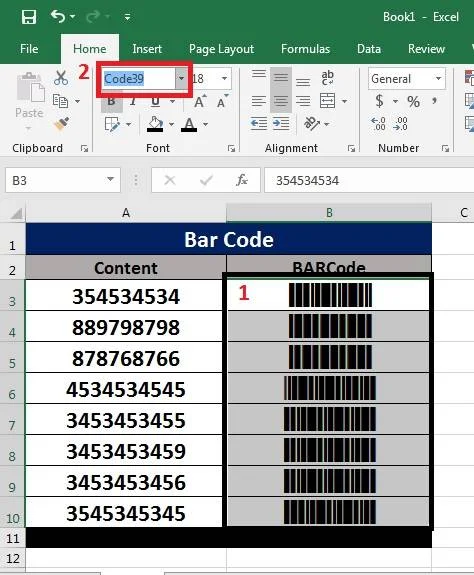Increase the decimal places

point(378,124)
